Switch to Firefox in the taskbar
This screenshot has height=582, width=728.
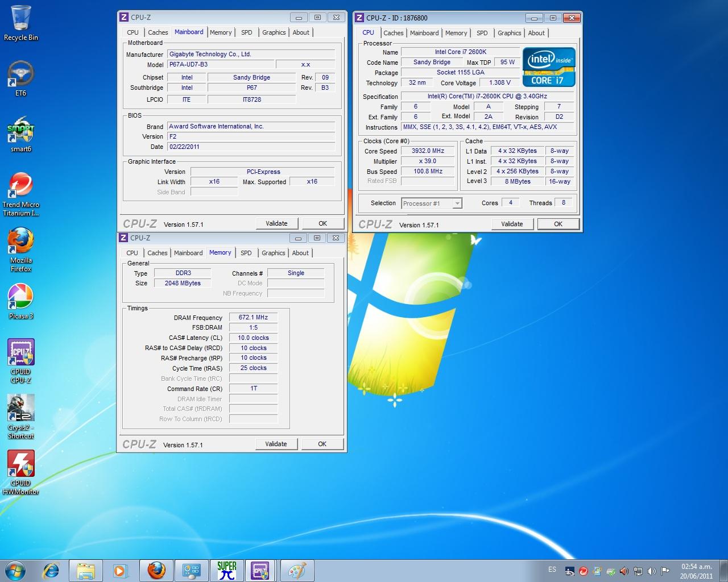click(156, 570)
